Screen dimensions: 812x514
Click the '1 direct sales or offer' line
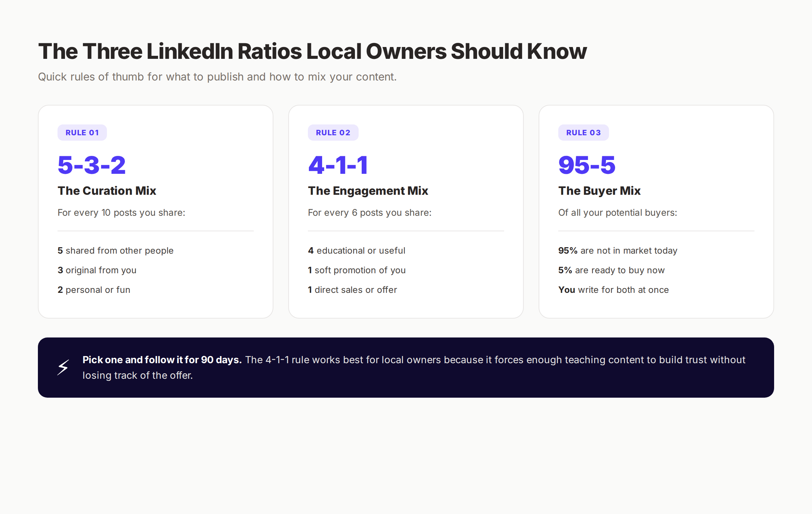tap(352, 290)
